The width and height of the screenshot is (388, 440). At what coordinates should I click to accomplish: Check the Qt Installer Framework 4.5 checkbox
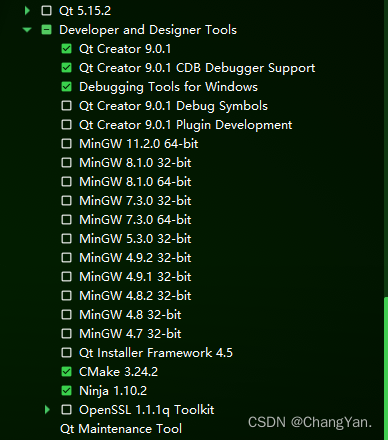[66, 353]
